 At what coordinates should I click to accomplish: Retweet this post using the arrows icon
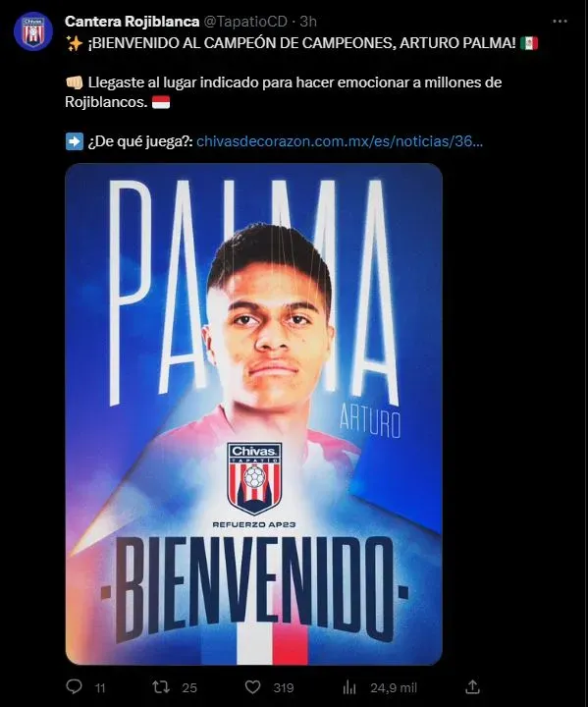click(x=161, y=687)
